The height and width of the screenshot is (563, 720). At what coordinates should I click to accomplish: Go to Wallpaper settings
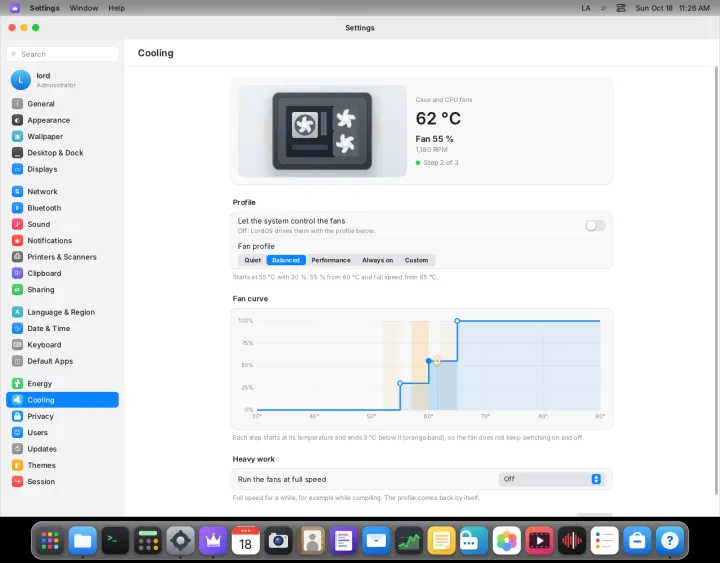(x=62, y=136)
